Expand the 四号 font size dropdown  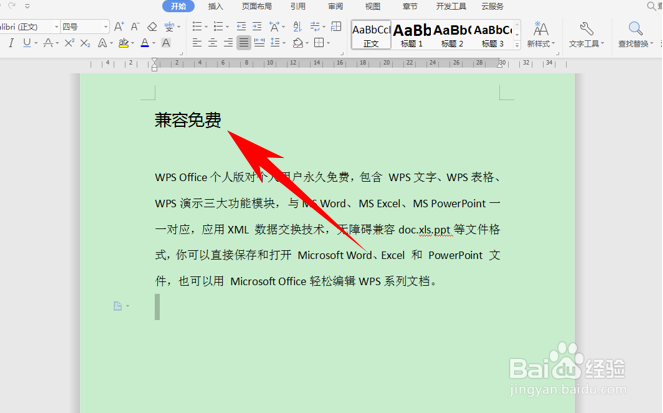[x=106, y=27]
